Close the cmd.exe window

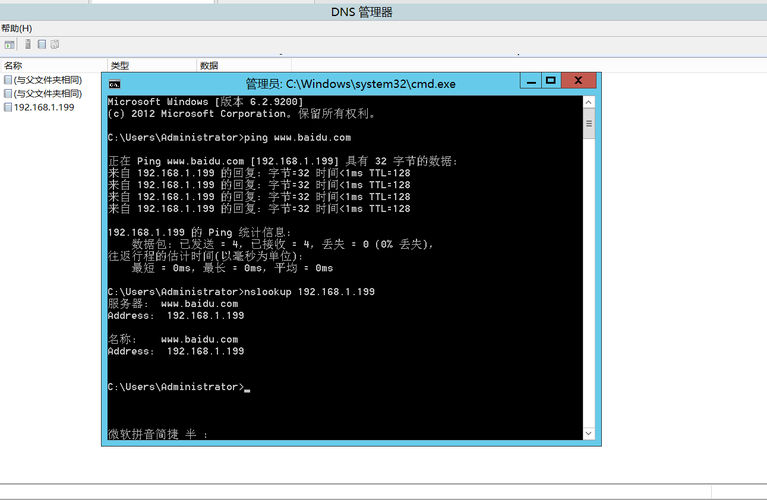pyautogui.click(x=578, y=81)
